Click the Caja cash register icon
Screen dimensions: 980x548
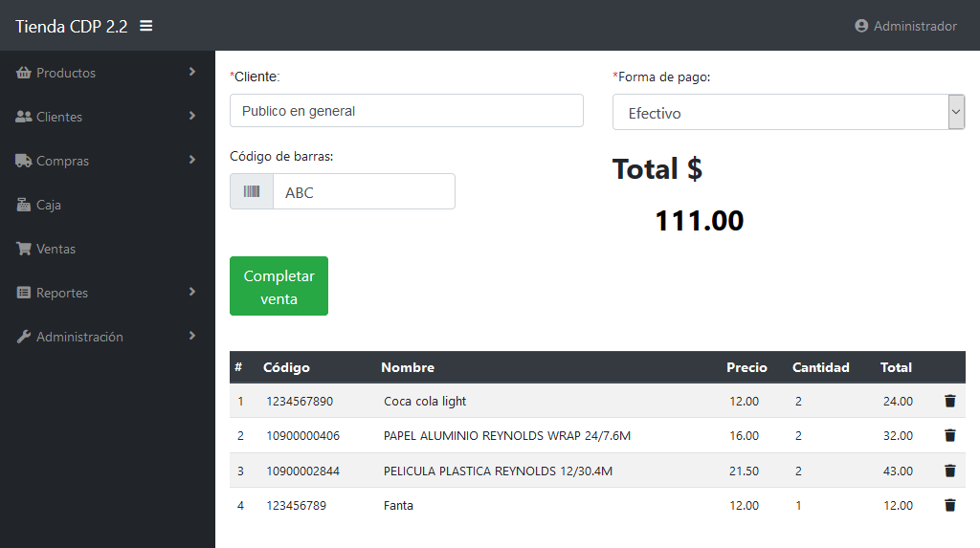pos(24,205)
